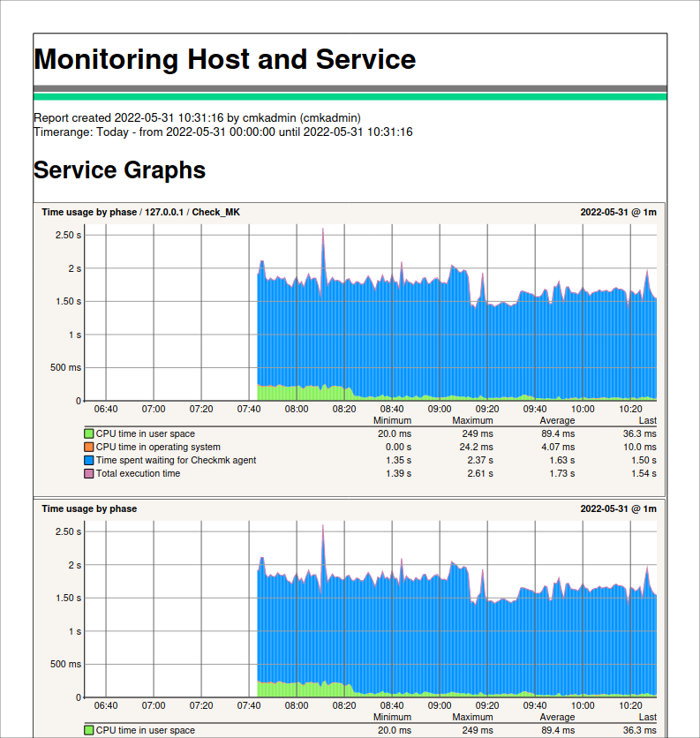Click the blue Checkmk agent waiting swatch

[88, 460]
